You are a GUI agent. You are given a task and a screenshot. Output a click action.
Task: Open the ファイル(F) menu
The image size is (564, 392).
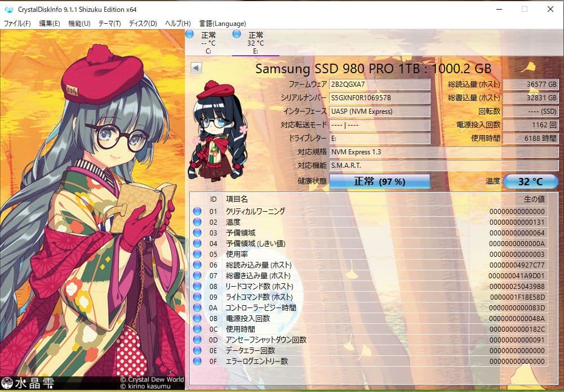(17, 24)
